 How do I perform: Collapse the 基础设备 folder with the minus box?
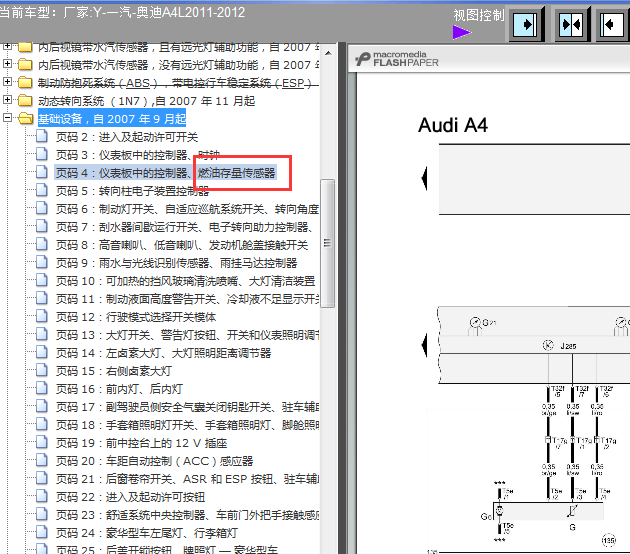tap(7, 118)
